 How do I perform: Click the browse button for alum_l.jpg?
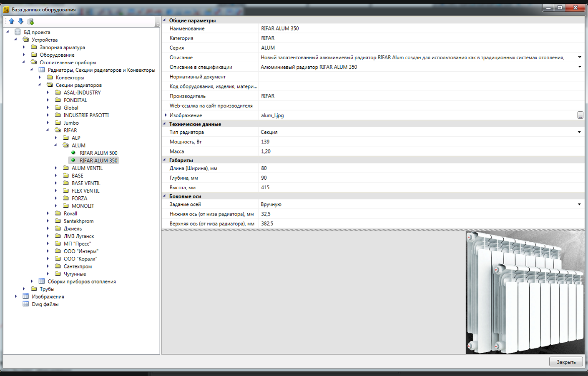(x=580, y=115)
